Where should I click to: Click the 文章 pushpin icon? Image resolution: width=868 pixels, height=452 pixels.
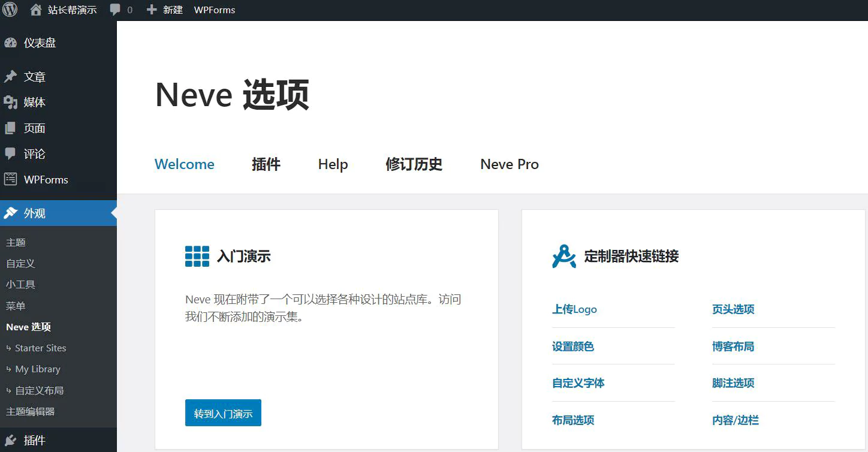click(10, 77)
